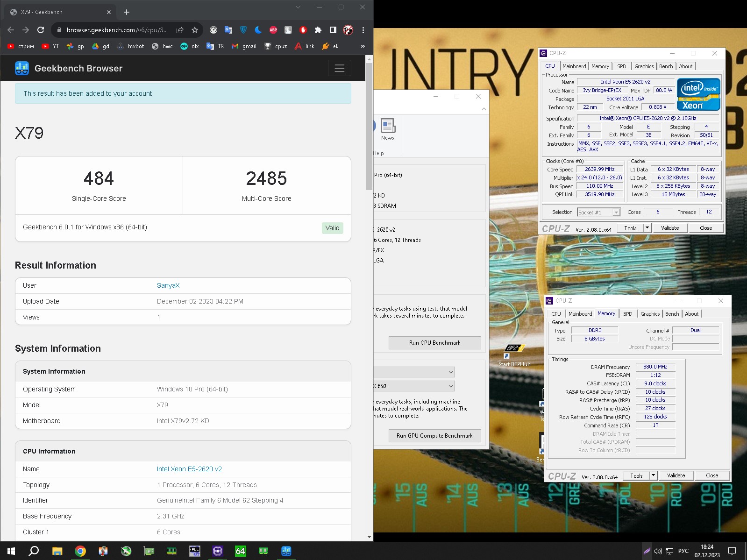The height and width of the screenshot is (560, 747).
Task: Open the empty GPU API dropdown
Action: pyautogui.click(x=414, y=372)
